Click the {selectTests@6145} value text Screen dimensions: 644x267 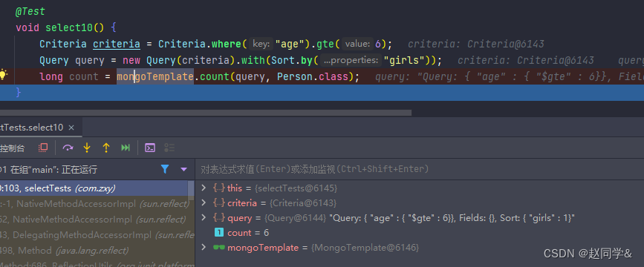click(x=296, y=188)
